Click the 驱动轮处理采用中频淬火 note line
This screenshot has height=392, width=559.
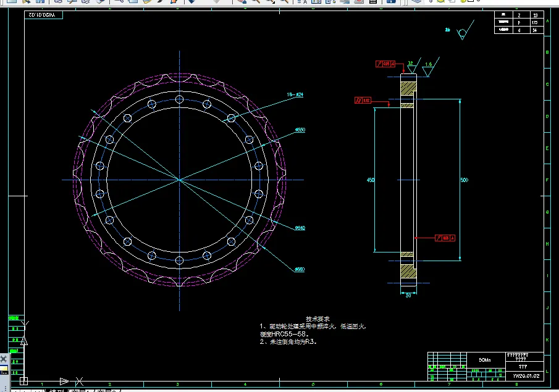[x=313, y=327]
